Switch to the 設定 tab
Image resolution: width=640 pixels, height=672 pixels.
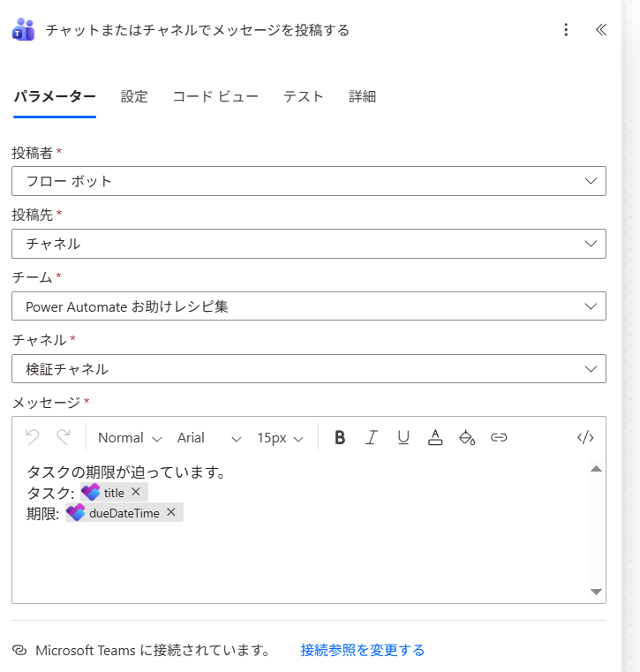tap(134, 96)
